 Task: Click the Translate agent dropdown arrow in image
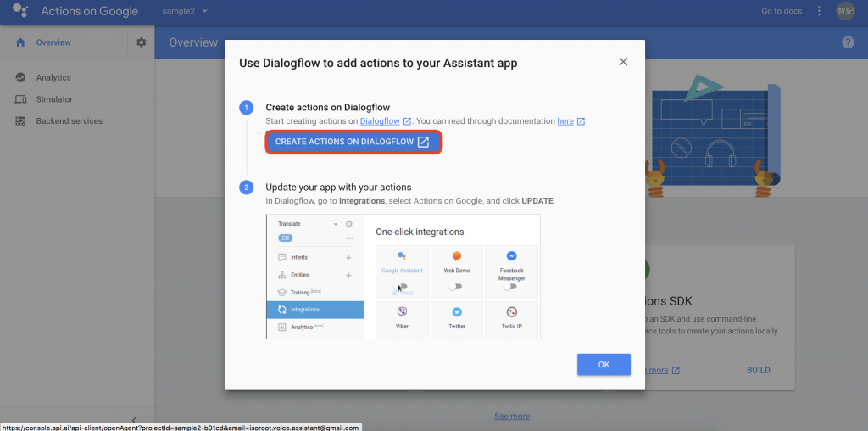[335, 224]
